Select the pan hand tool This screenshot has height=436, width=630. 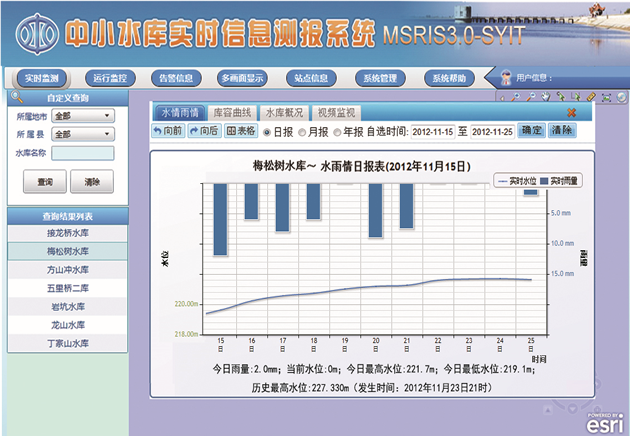545,97
